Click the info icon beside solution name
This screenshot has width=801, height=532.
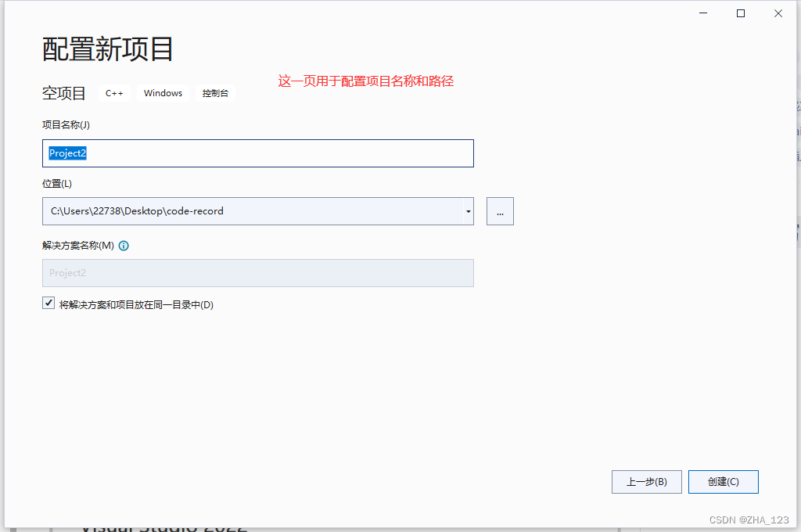tap(124, 246)
